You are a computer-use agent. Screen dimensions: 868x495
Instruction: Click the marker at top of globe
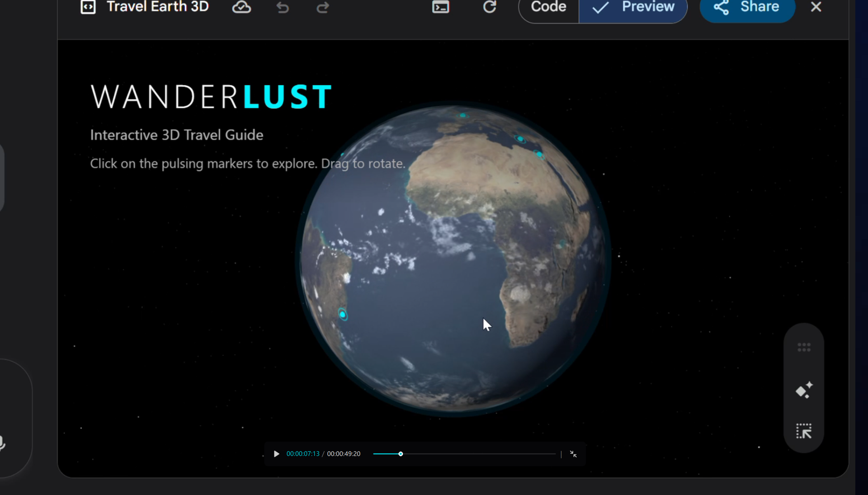pyautogui.click(x=463, y=115)
